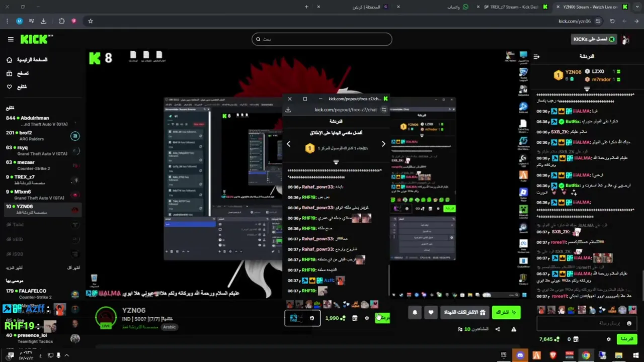Open the rsyq channel in sidebar
Screen dimensions: 644x362
(43, 150)
